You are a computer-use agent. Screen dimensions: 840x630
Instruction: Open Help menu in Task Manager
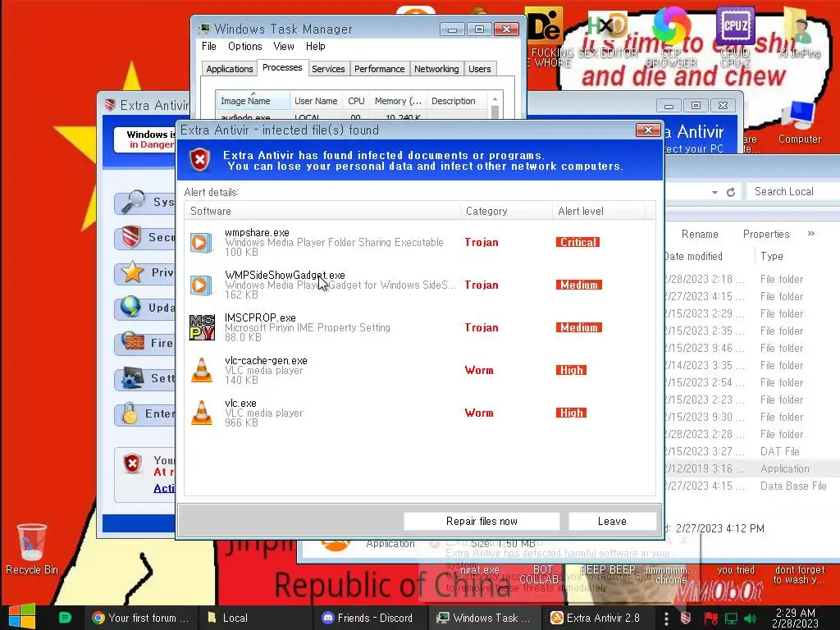click(x=316, y=46)
